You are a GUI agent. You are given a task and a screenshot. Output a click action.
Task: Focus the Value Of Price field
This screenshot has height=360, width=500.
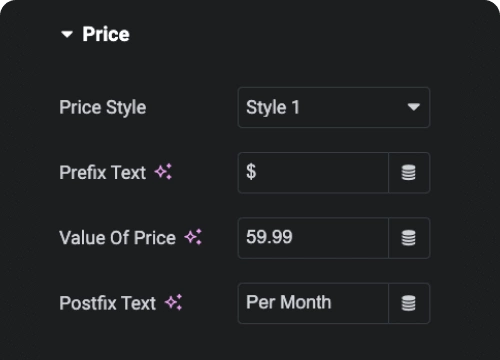tap(313, 238)
